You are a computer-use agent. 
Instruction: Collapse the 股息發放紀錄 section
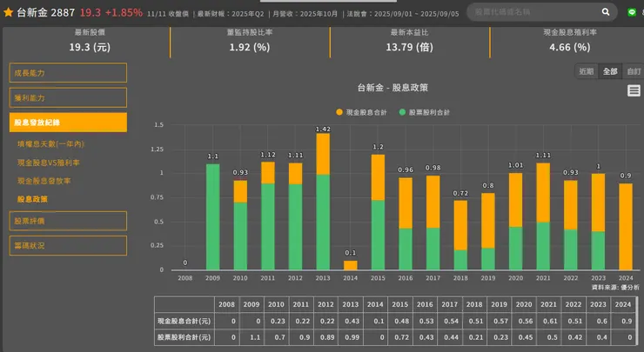(68, 123)
